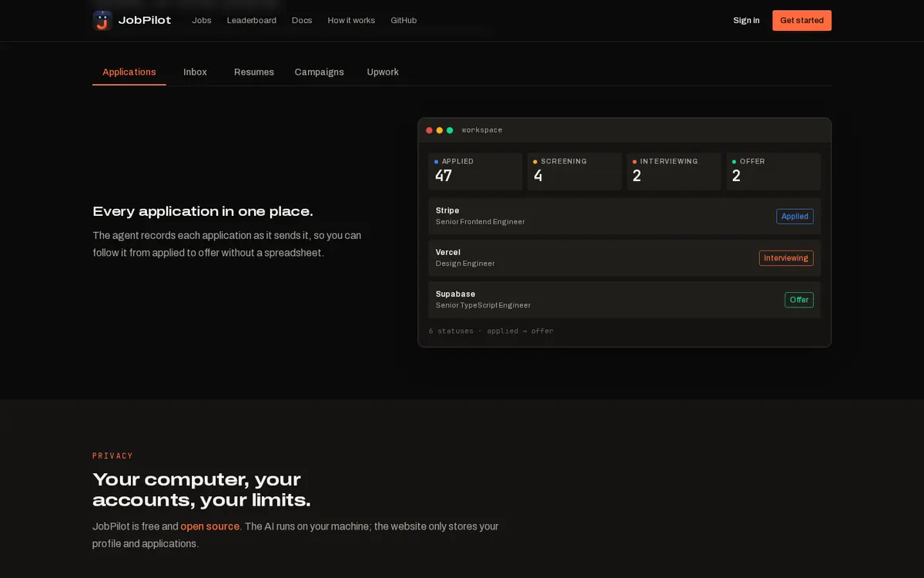The image size is (924, 578).
Task: Click the Every application in one place heading
Action: coord(203,211)
